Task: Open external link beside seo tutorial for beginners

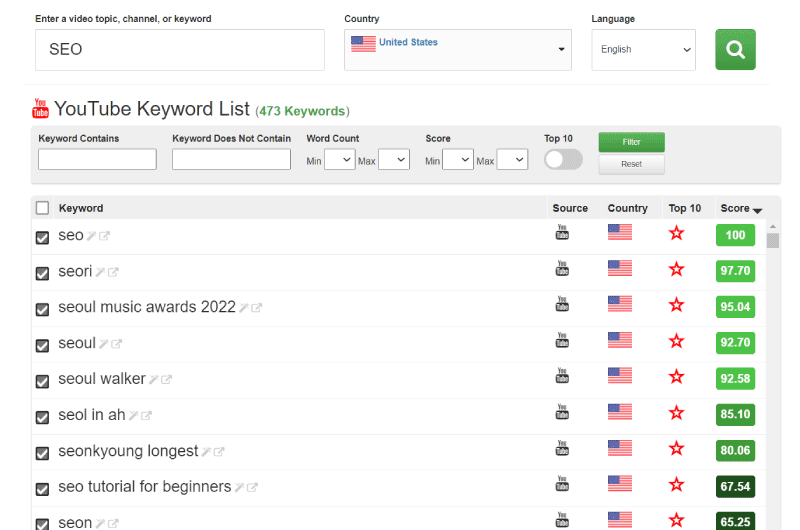Action: (x=252, y=488)
